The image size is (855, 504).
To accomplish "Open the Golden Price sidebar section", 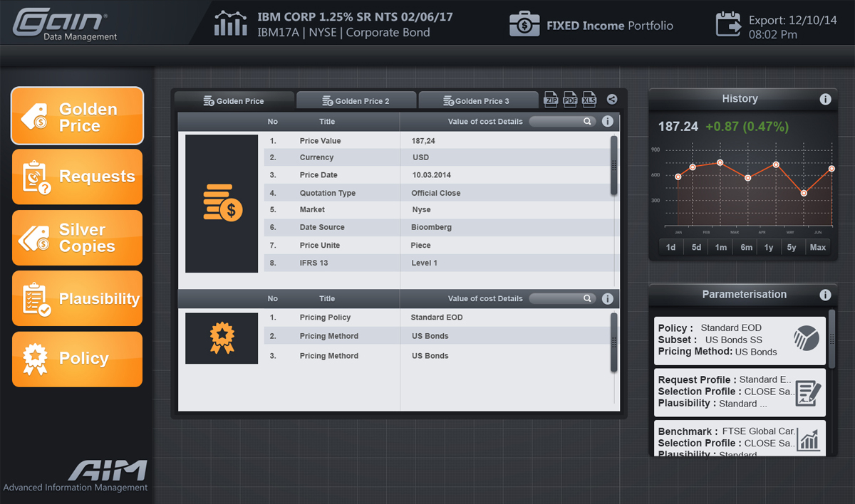I will pyautogui.click(x=77, y=116).
